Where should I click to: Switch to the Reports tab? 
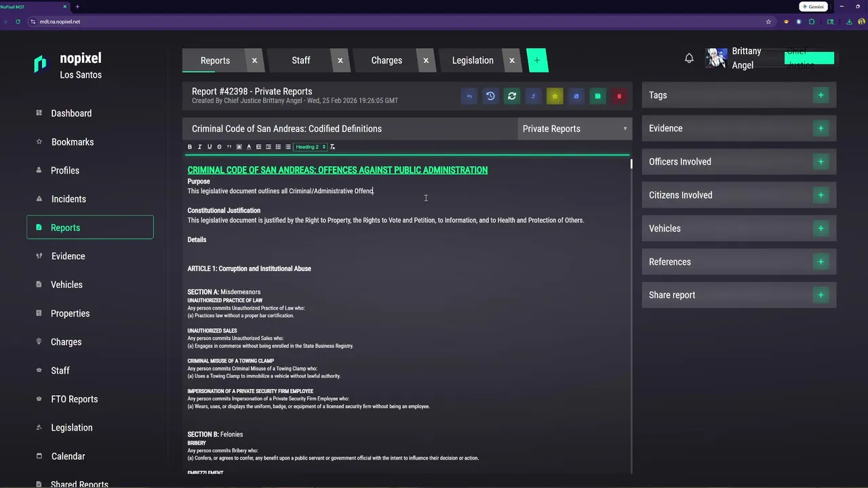[x=215, y=60]
